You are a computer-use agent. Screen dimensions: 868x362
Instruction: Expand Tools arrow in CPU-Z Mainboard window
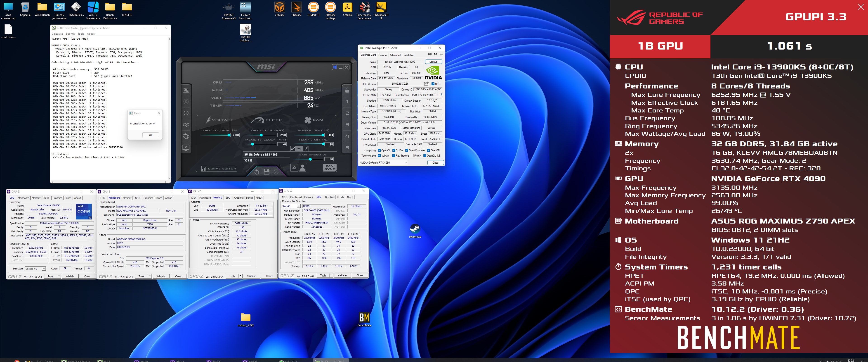point(150,276)
